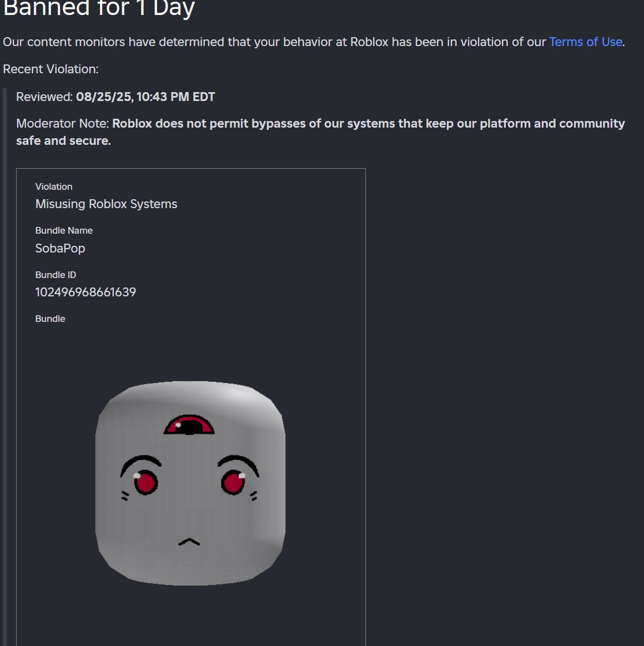Image resolution: width=644 pixels, height=646 pixels.
Task: Select the Bundle ID number 102496968661639
Action: (85, 292)
